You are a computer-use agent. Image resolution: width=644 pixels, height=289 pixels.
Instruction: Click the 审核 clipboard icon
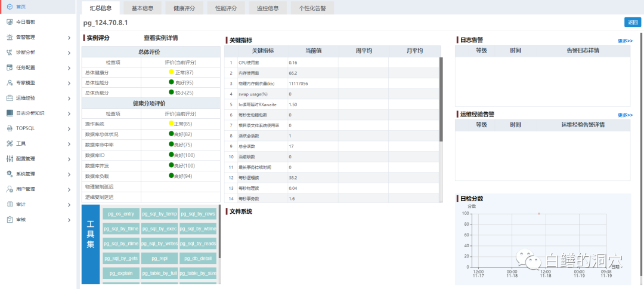[10, 220]
